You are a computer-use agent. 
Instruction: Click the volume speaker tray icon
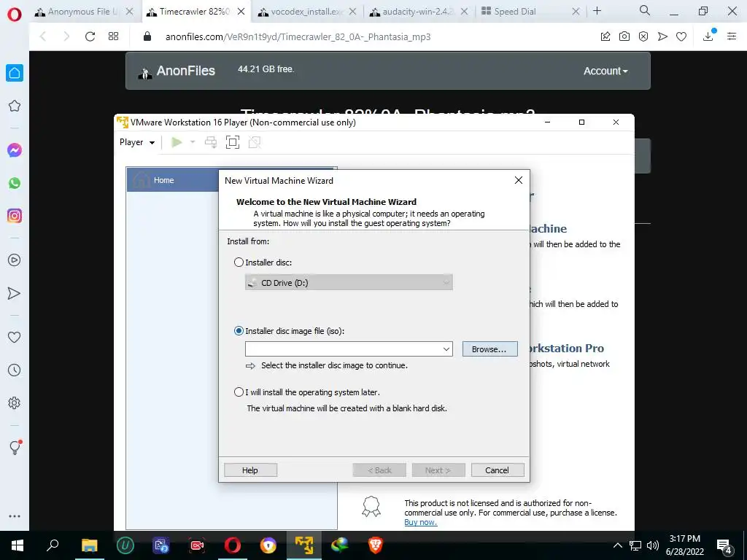click(x=653, y=545)
